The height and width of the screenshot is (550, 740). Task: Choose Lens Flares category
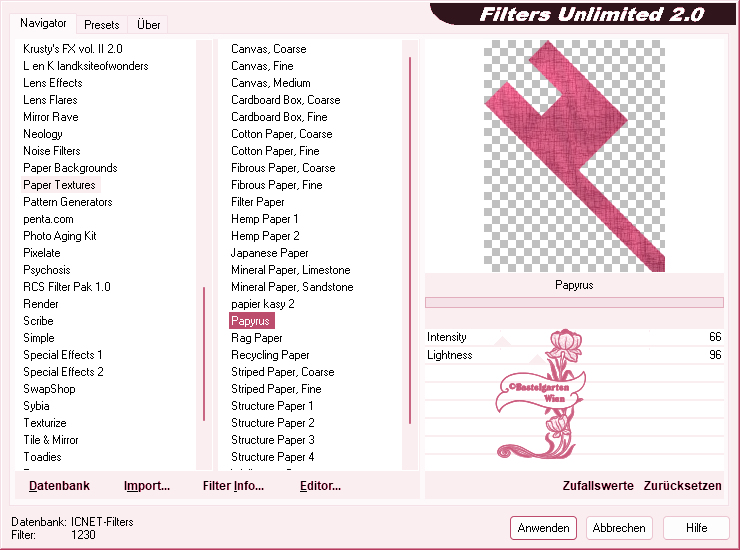[50, 100]
